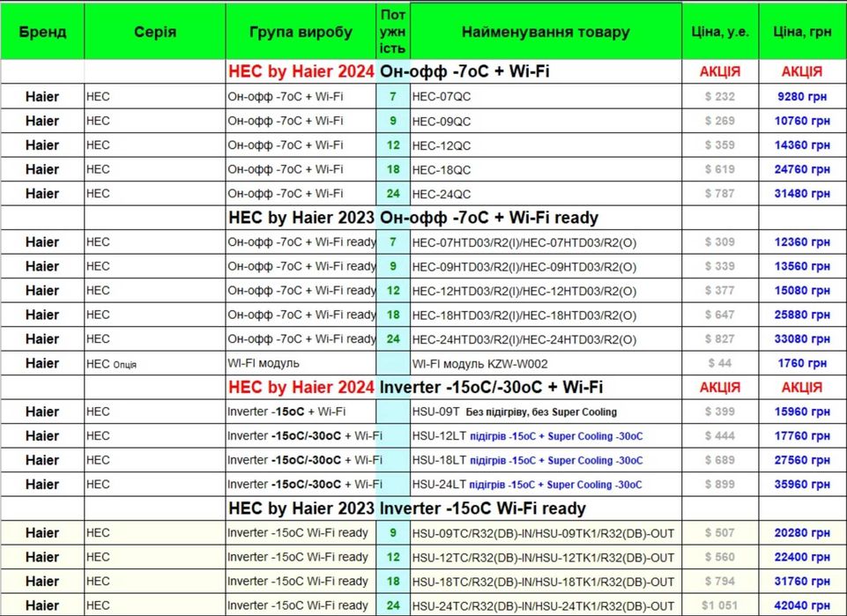The image size is (847, 616).
Task: Click price '35960 грн'
Action: click(802, 485)
